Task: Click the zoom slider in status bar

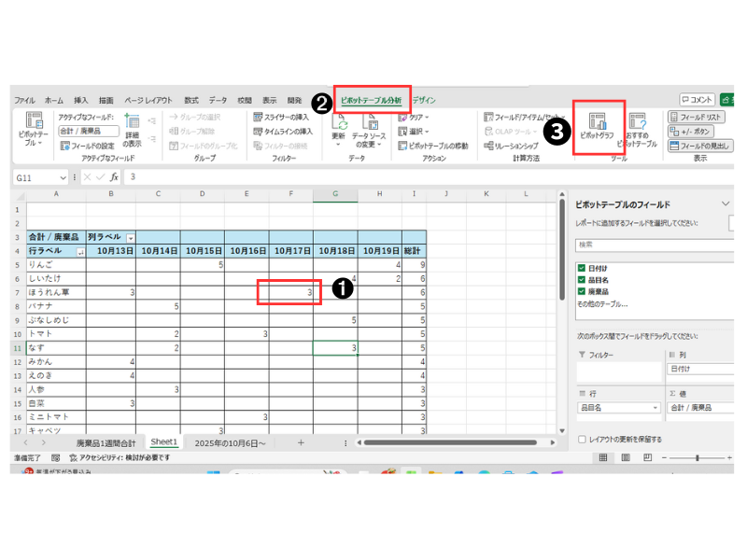Action: tap(698, 457)
